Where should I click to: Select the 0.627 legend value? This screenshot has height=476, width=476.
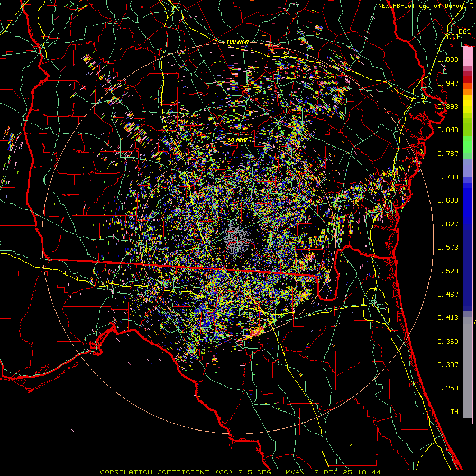448,224
